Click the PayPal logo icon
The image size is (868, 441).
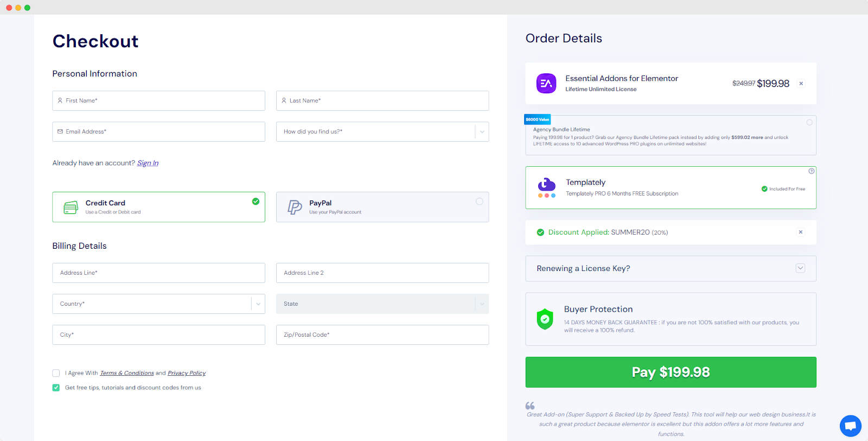click(x=295, y=207)
